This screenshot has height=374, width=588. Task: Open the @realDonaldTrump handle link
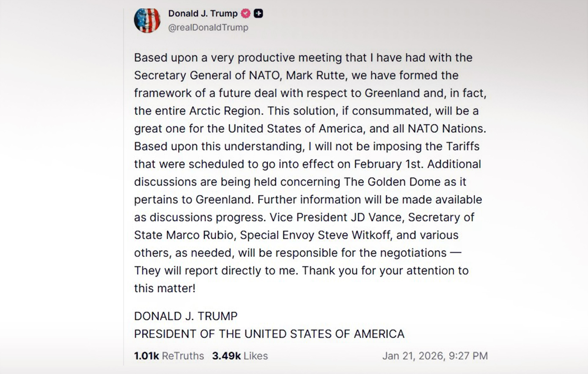point(208,27)
